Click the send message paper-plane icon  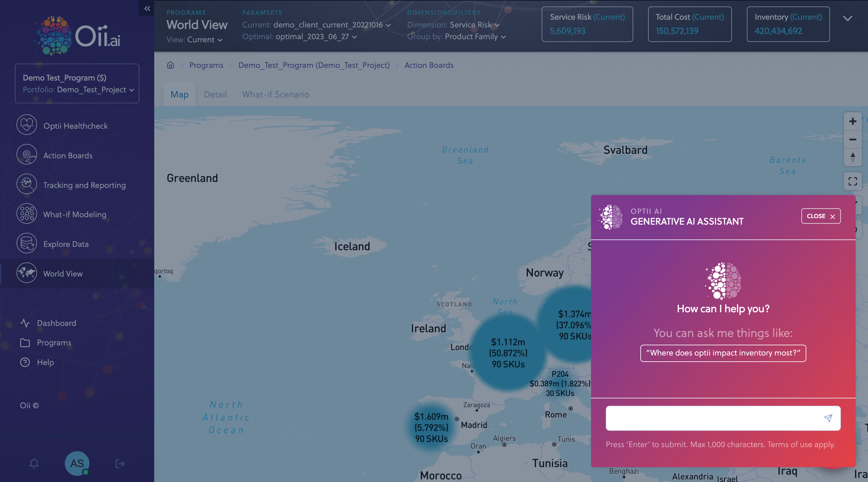pyautogui.click(x=828, y=418)
